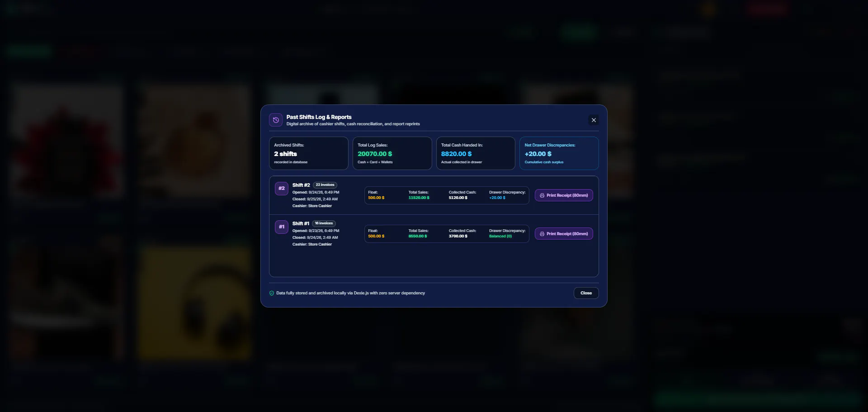
Task: Click the 'Closed: 9/24/26, 2:49 AM' line
Action: (315, 237)
